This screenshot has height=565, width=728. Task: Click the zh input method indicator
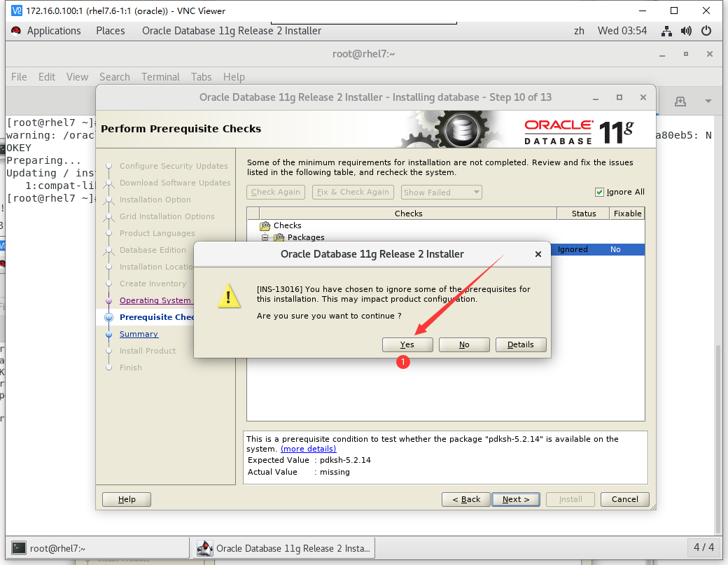tap(579, 31)
